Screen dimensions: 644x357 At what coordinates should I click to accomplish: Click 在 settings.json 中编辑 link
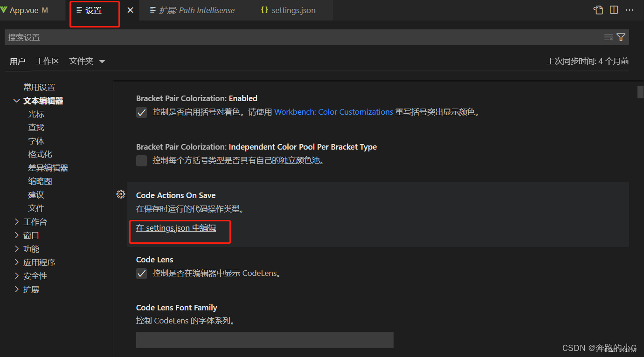176,228
